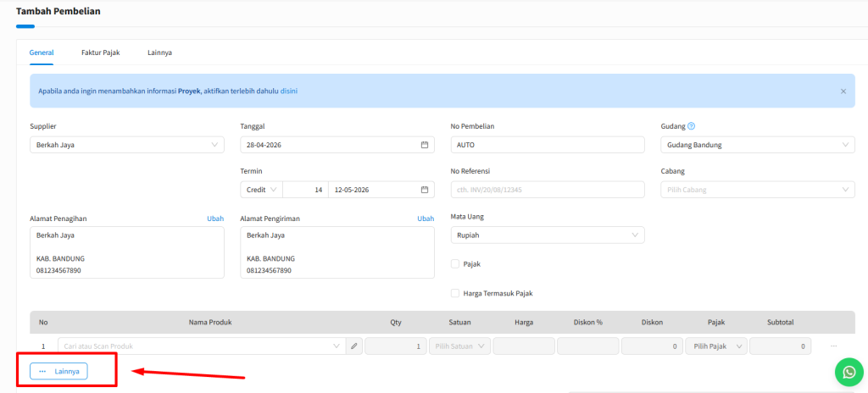Open the WhatsApp chat support icon
The image size is (868, 393).
pos(848,372)
